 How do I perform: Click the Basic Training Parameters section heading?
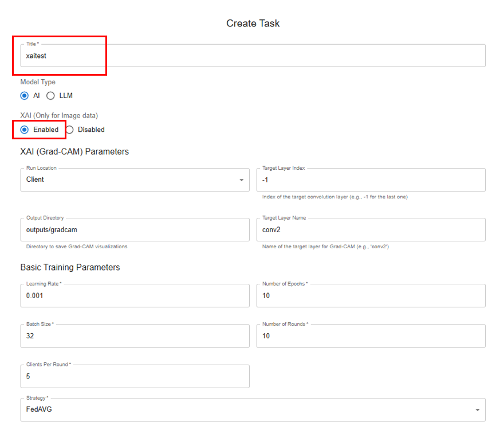(70, 268)
